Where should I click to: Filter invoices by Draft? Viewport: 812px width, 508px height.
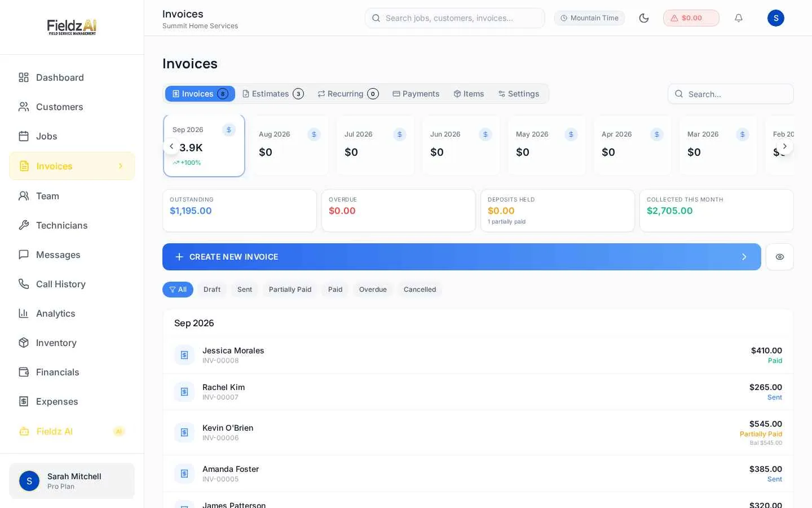[212, 290]
